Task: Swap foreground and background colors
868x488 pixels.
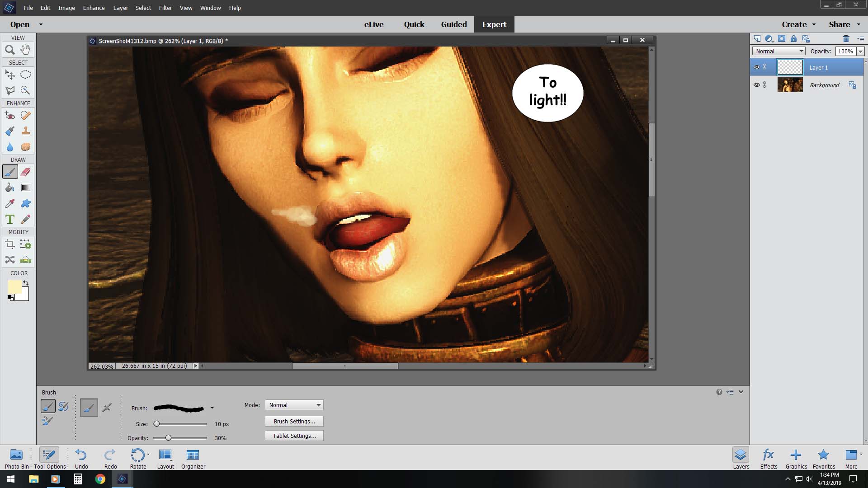Action: pyautogui.click(x=26, y=283)
